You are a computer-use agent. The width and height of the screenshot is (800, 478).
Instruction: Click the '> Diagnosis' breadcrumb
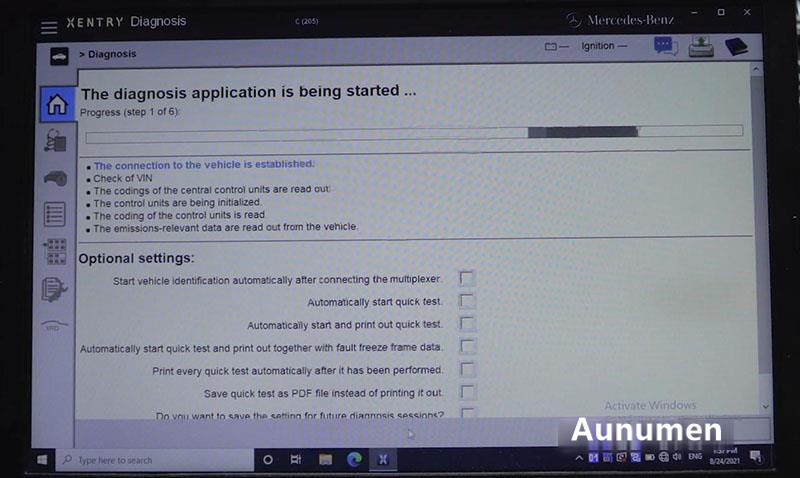click(108, 54)
